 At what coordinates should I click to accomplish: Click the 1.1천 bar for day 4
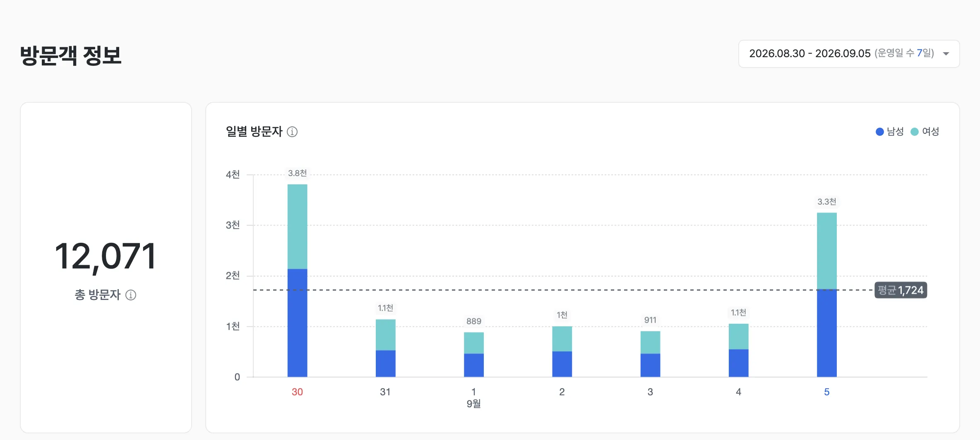tap(739, 351)
